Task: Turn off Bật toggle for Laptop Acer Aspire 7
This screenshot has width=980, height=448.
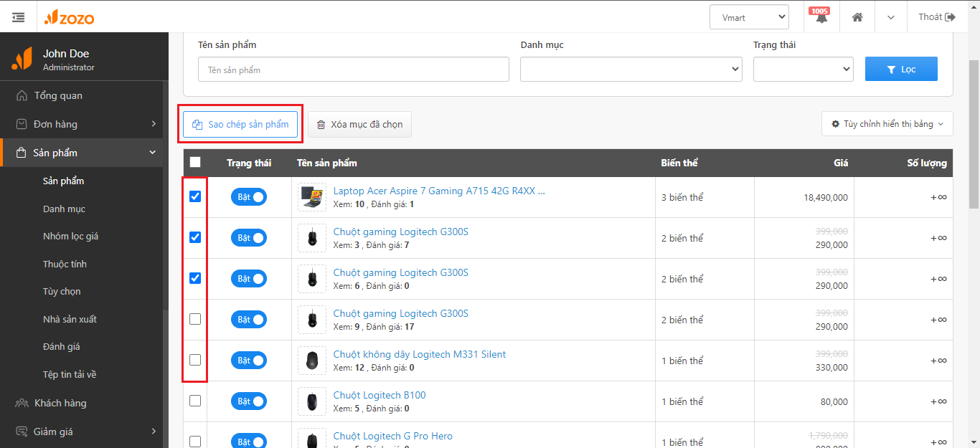Action: click(249, 197)
